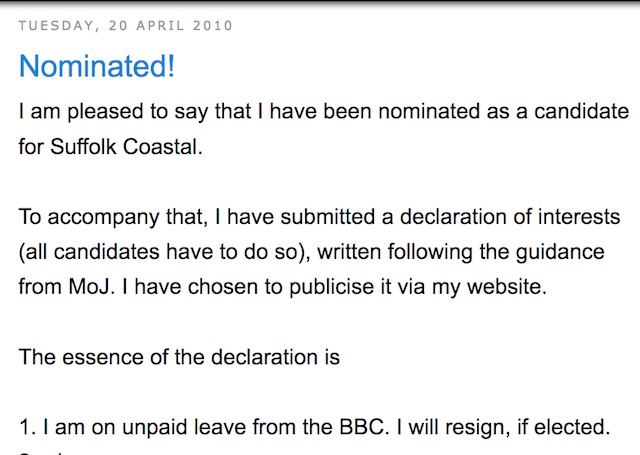Viewport: 640px width, 455px height.
Task: Click "To accompany that" paragraph opening
Action: tap(93, 217)
